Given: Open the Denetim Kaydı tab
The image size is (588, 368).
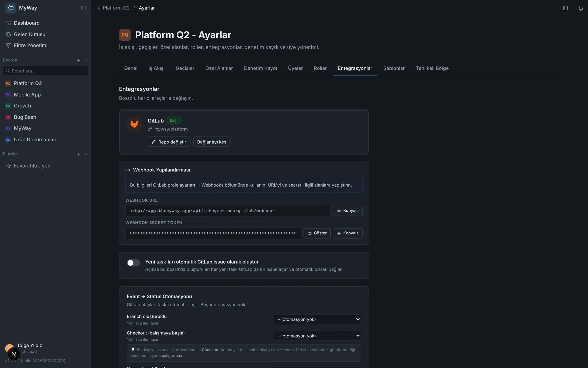Looking at the screenshot, I should [260, 68].
